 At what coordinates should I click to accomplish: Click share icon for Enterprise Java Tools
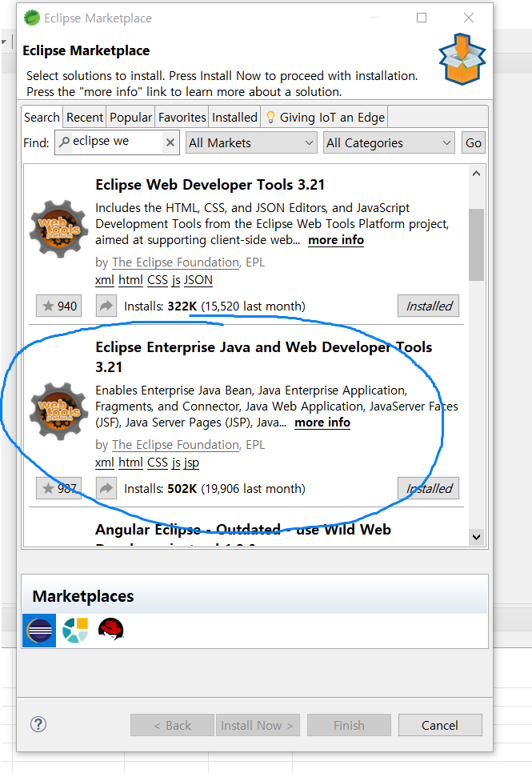[x=106, y=488]
